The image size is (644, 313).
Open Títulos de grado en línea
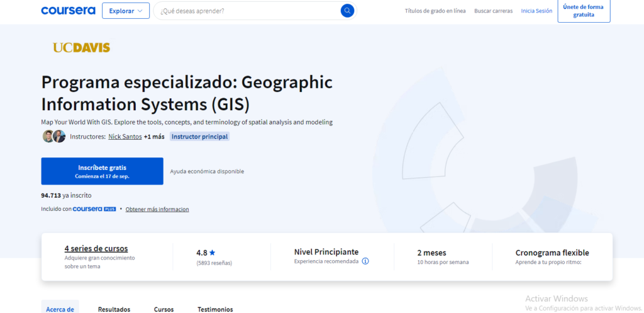point(435,11)
